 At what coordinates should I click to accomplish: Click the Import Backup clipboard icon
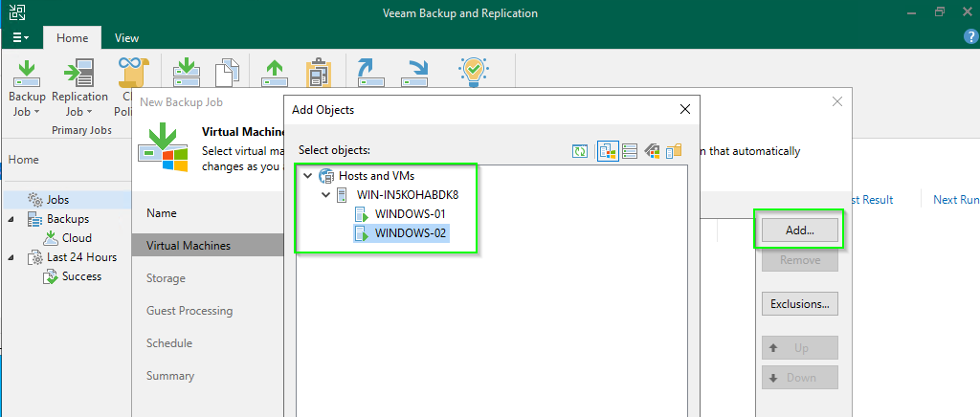click(318, 73)
